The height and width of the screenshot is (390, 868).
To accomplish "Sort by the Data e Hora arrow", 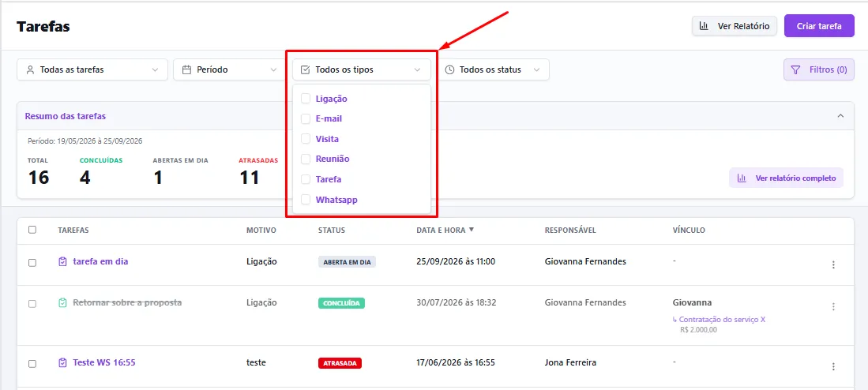I will tap(471, 230).
